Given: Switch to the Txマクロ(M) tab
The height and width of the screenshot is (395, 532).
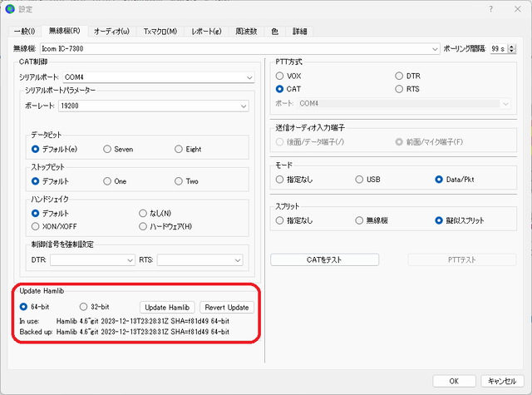Looking at the screenshot, I should point(160,32).
